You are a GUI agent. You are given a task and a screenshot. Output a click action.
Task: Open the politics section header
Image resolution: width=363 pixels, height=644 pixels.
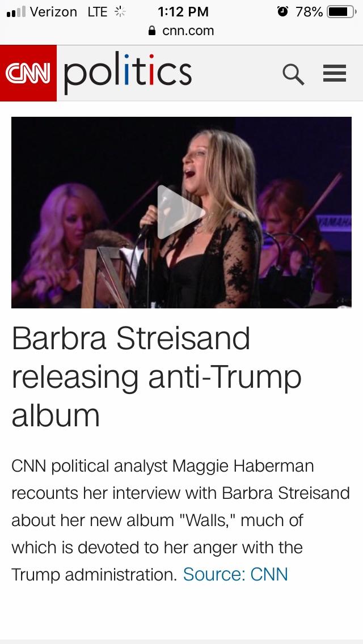(x=128, y=73)
